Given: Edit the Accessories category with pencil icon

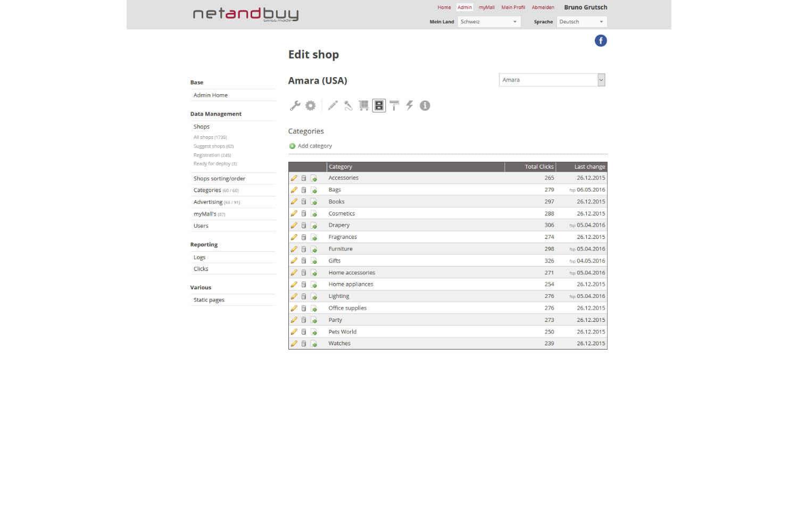Looking at the screenshot, I should point(294,178).
